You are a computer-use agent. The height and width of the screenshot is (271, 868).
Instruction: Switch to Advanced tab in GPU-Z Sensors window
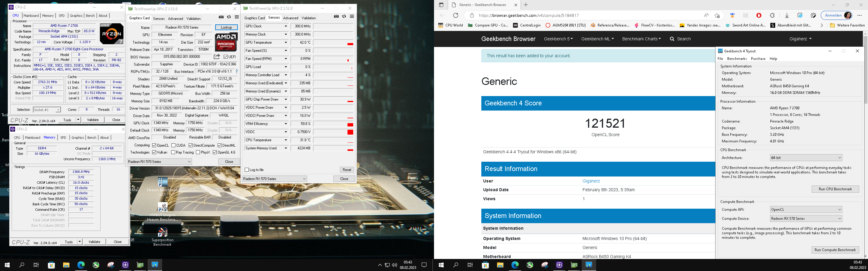[x=291, y=18]
